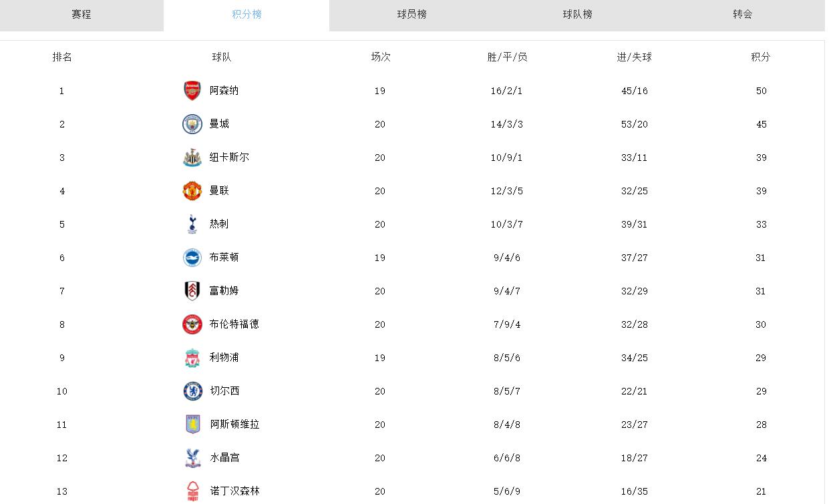Select the Newcastle club crest

[192, 158]
